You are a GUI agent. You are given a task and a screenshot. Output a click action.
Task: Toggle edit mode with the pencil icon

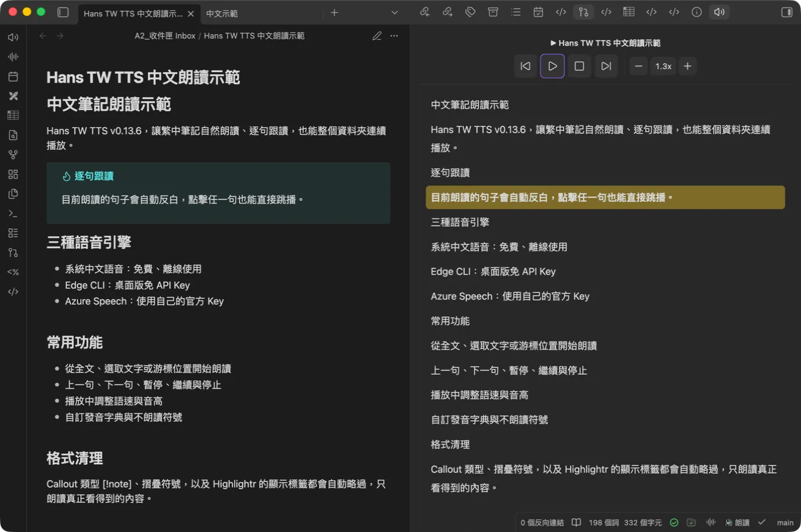[377, 36]
